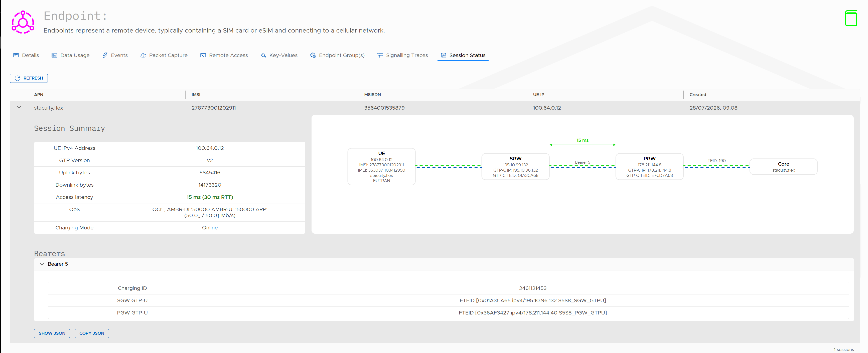
Task: Sort by the Created column header
Action: 697,95
